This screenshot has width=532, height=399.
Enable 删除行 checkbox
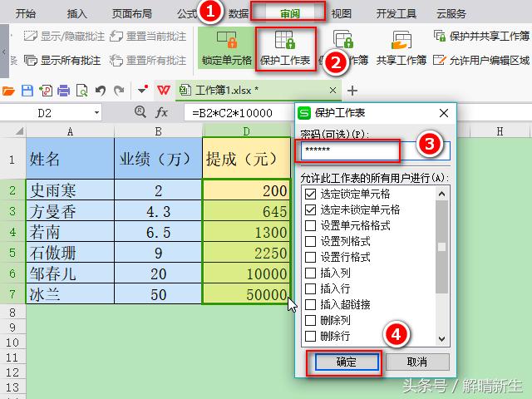310,336
